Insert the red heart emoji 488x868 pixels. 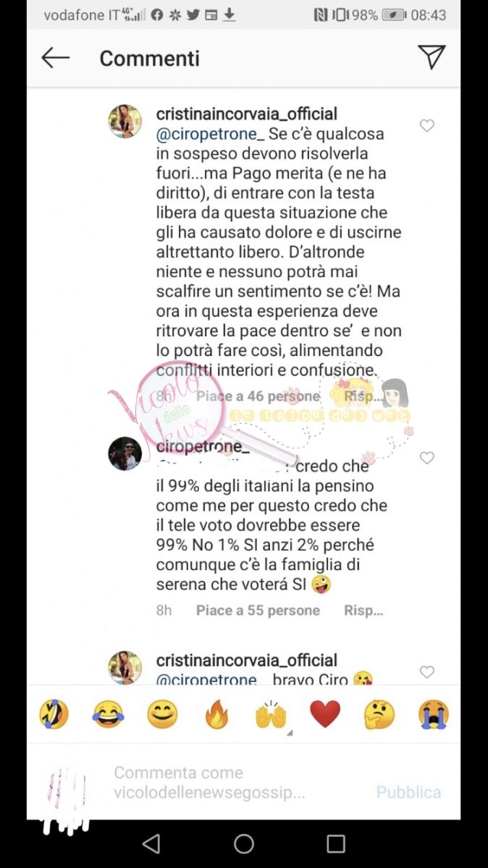(325, 715)
